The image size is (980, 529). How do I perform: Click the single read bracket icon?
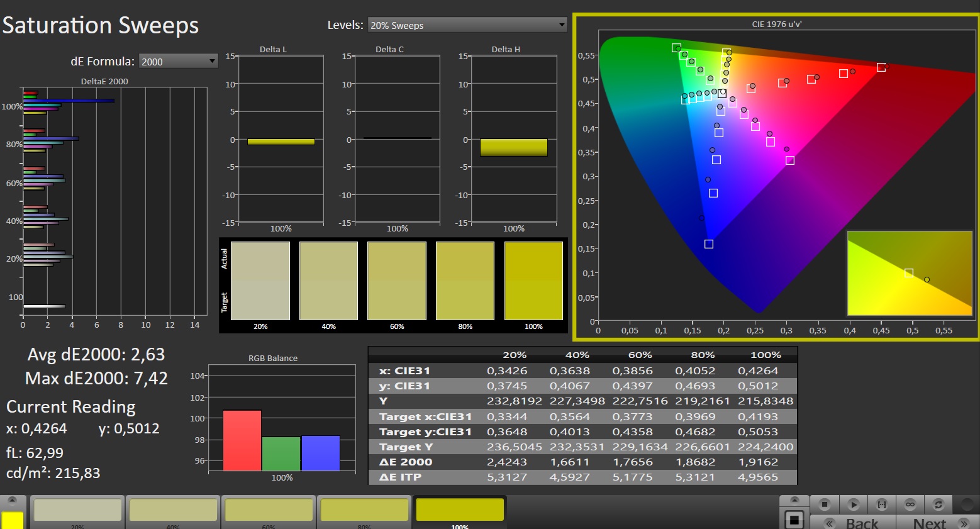(882, 504)
